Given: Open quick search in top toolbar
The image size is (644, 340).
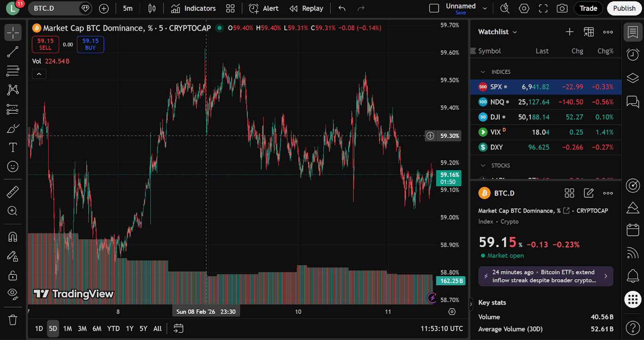Looking at the screenshot, I should (x=504, y=8).
